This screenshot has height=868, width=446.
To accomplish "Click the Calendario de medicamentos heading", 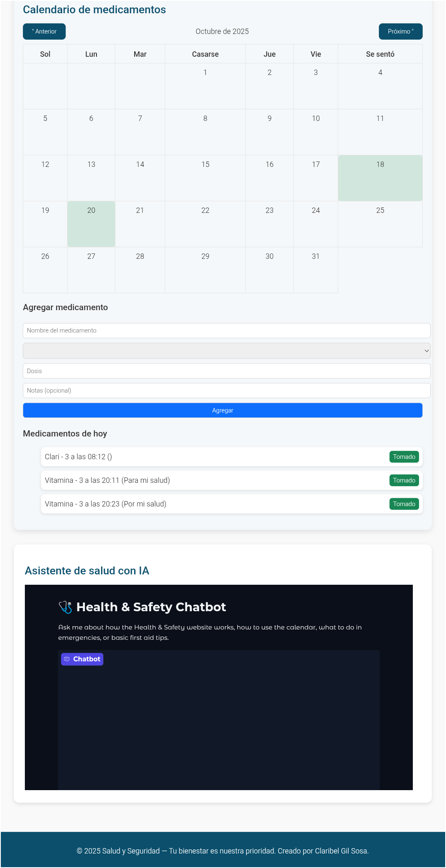I will [94, 10].
